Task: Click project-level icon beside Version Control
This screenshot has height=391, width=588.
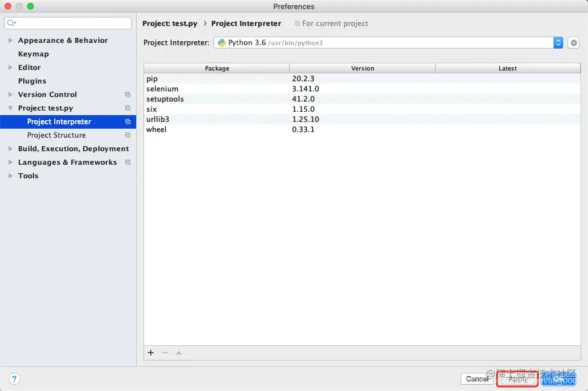Action: click(x=128, y=94)
